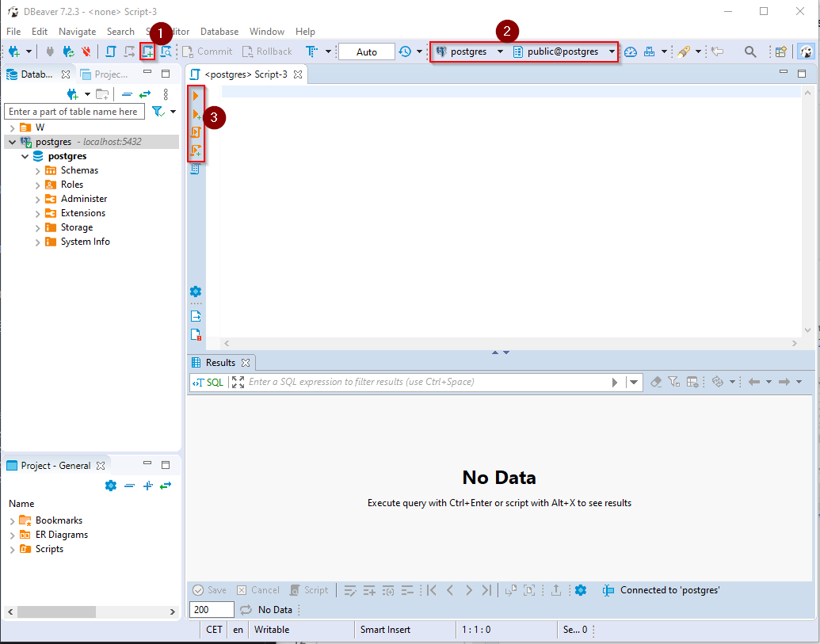This screenshot has width=820, height=644.
Task: Expand the Bookmarks folder
Action: (13, 520)
